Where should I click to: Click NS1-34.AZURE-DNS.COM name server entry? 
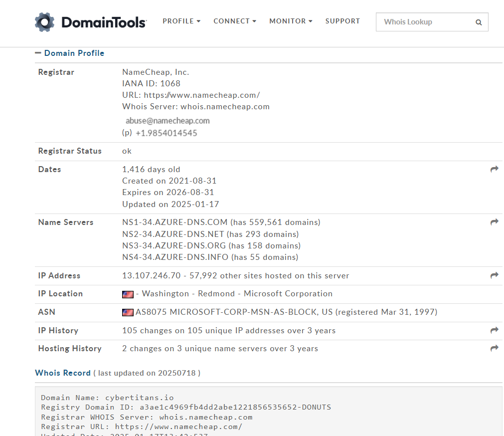pos(174,222)
